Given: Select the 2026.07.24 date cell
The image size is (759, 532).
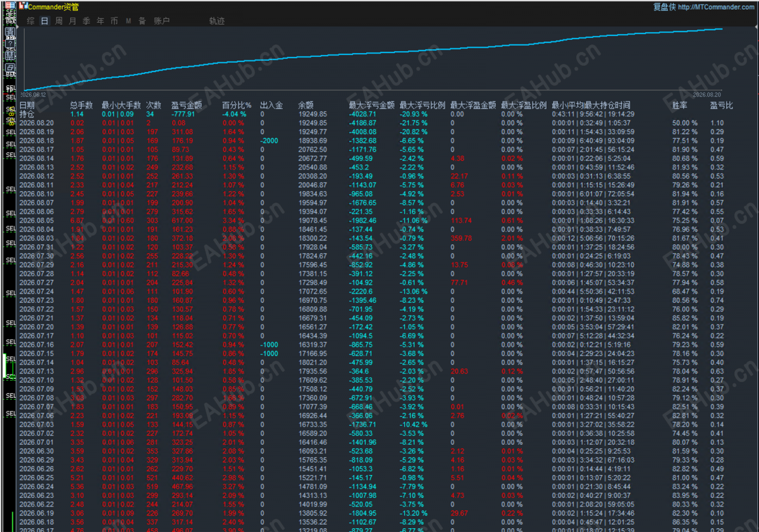Looking at the screenshot, I should click(x=37, y=291).
